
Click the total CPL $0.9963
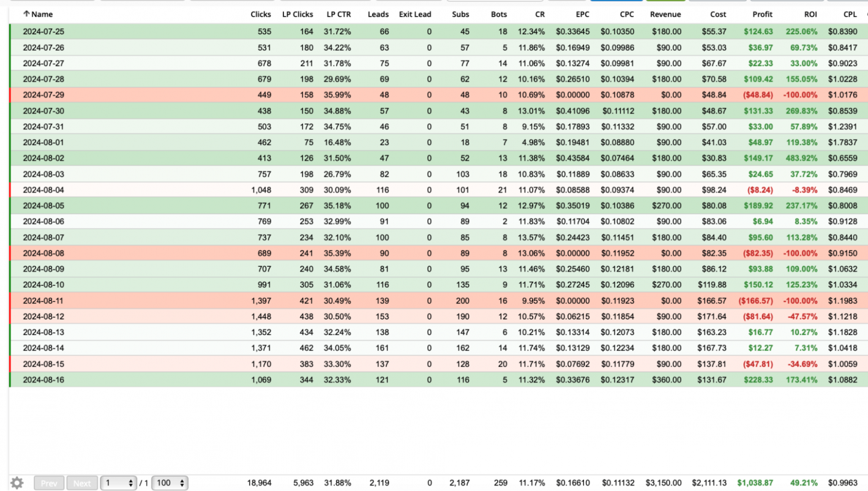point(842,483)
